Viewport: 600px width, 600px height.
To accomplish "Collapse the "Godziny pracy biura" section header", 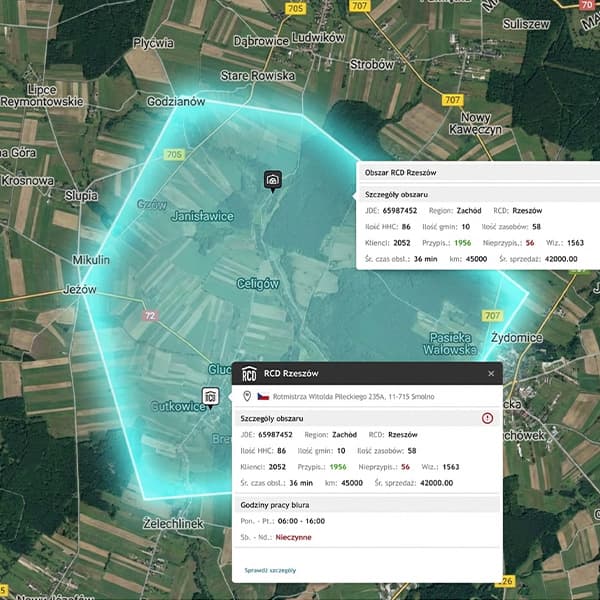I will point(276,505).
